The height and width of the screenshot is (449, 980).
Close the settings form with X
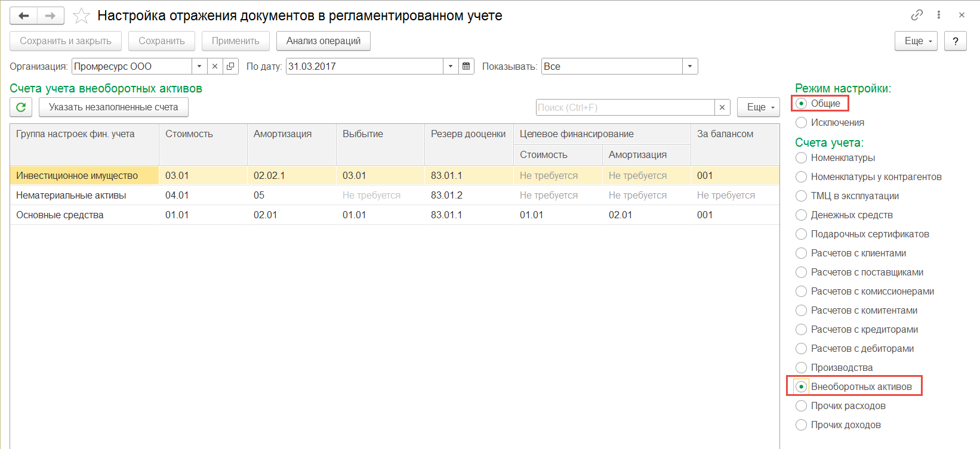(961, 15)
